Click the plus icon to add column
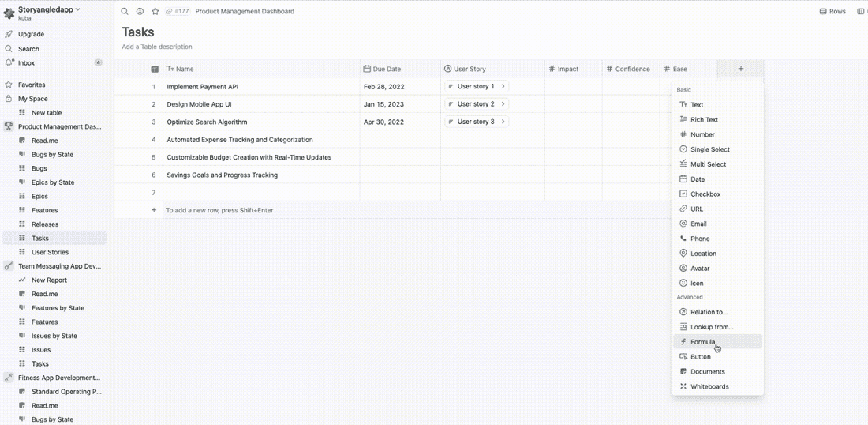 (740, 69)
